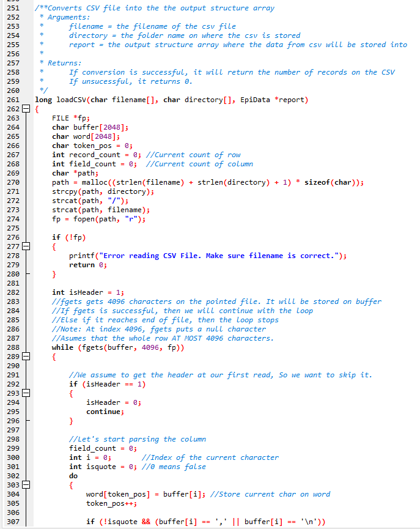Click the '//Current count of row' comment

[x=193, y=155]
